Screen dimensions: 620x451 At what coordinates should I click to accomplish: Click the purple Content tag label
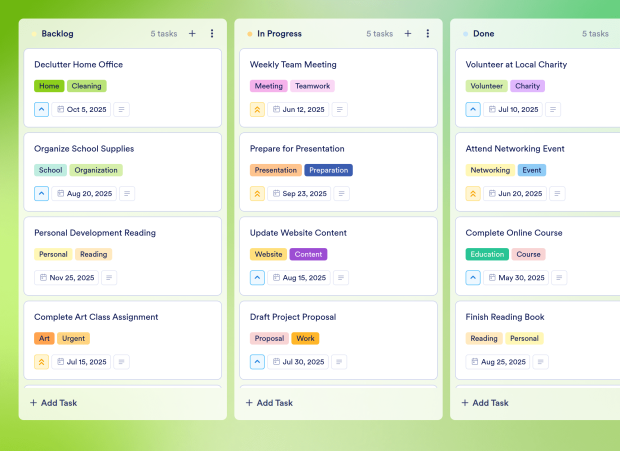308,254
